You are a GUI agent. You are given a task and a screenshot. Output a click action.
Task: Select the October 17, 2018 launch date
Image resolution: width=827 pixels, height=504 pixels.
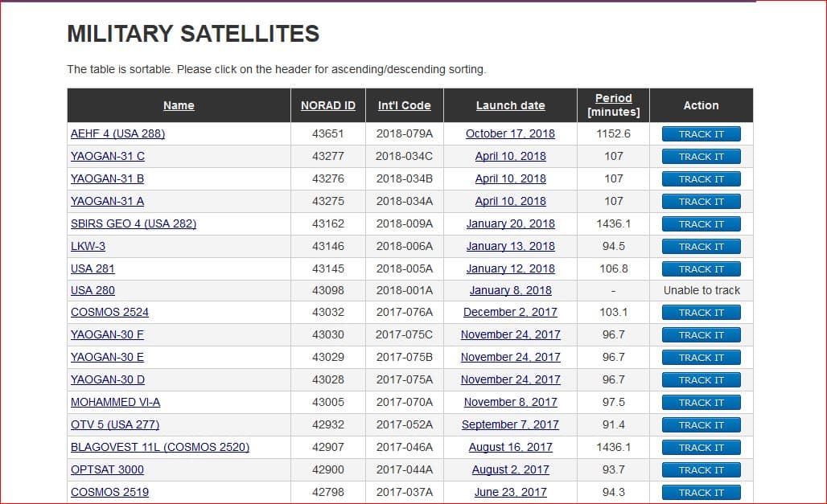pyautogui.click(x=511, y=134)
